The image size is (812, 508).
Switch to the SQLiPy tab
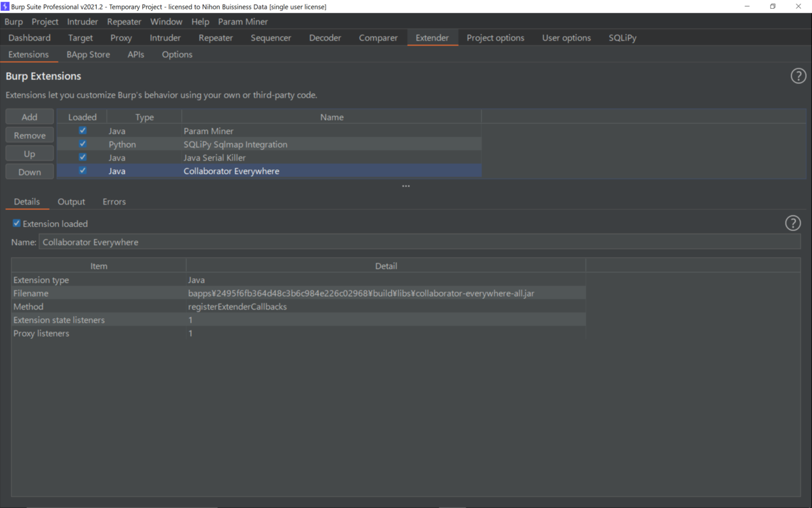(622, 38)
